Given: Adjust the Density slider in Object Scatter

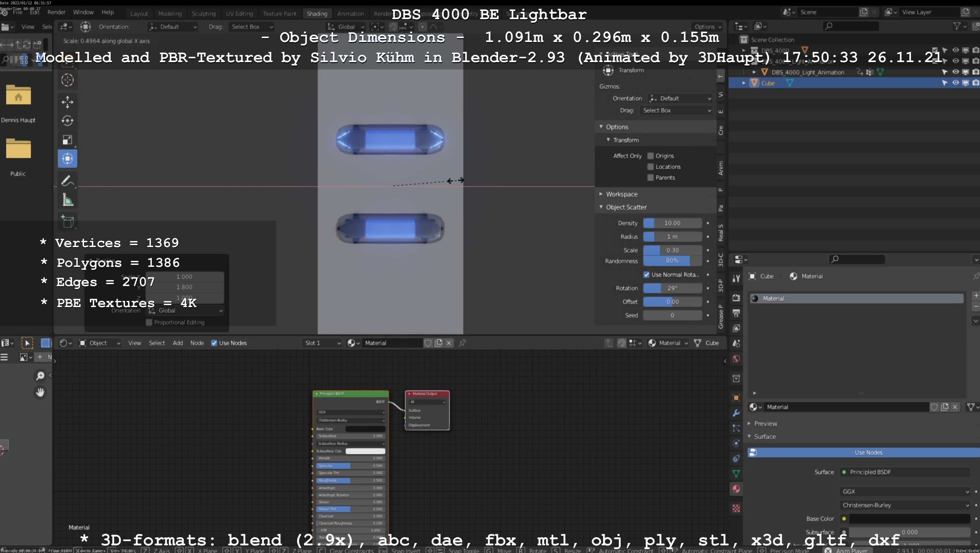Looking at the screenshot, I should pyautogui.click(x=672, y=223).
